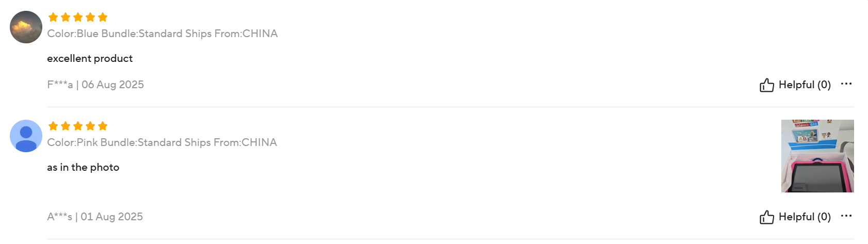Viewport: 868px width, 244px height.
Task: Click the first star of the Blue review
Action: (53, 17)
